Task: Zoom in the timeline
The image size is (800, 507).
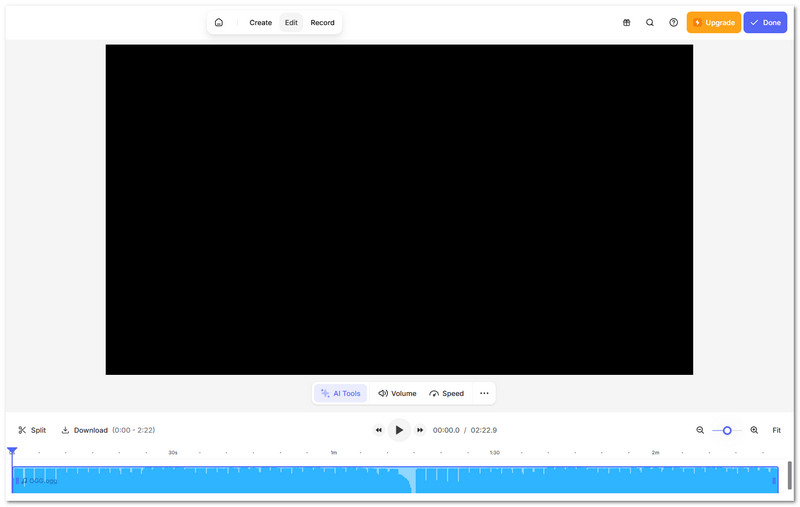Action: (x=754, y=430)
